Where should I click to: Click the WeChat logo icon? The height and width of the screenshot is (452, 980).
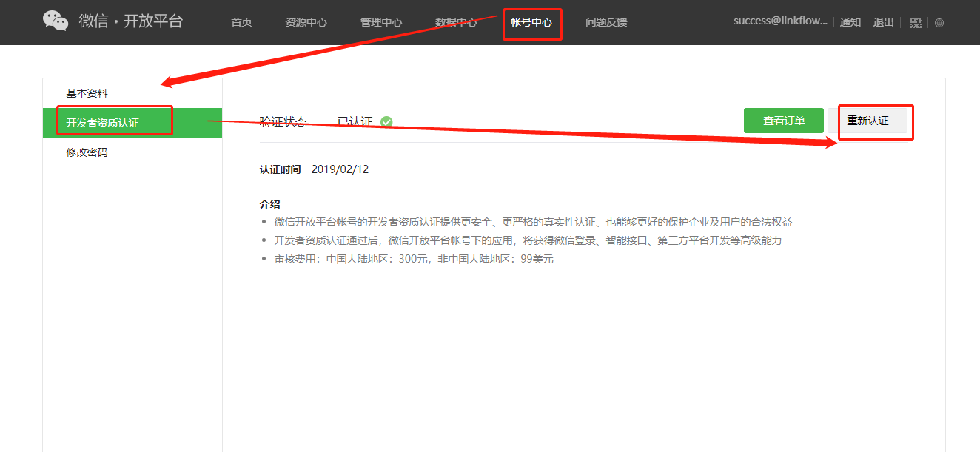tap(56, 21)
